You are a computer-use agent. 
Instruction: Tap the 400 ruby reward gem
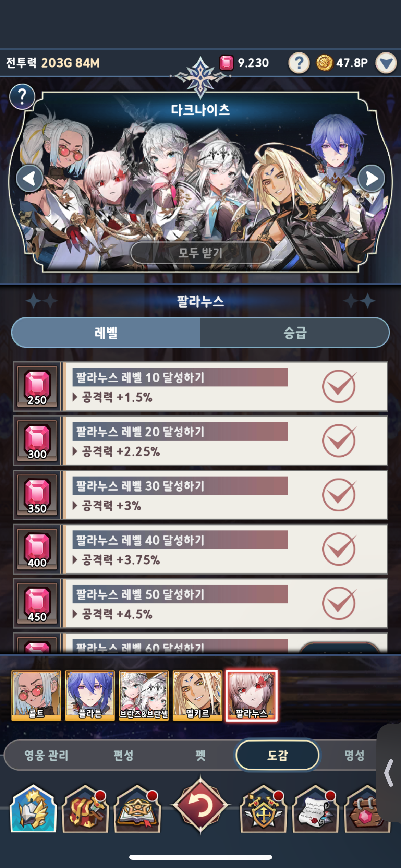(37, 549)
